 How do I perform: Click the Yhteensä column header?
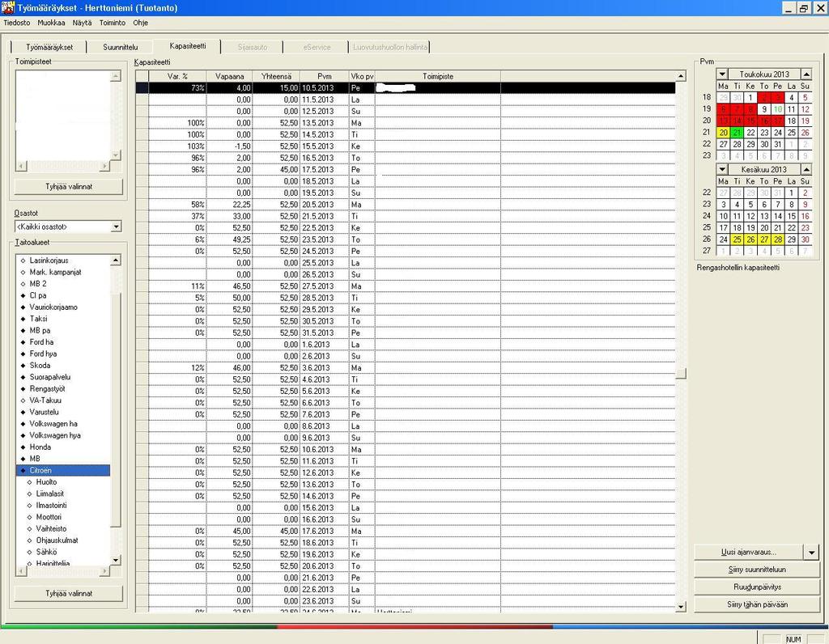click(x=276, y=76)
